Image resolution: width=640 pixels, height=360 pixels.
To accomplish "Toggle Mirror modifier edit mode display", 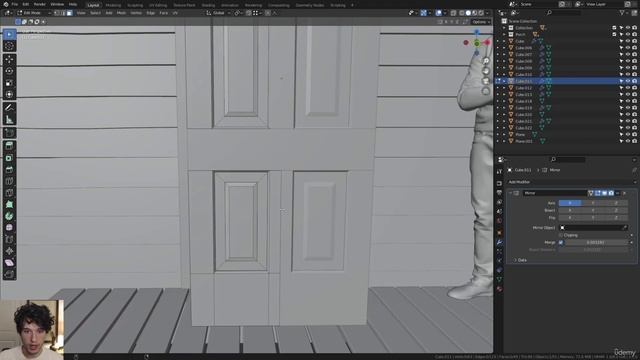I will (598, 193).
